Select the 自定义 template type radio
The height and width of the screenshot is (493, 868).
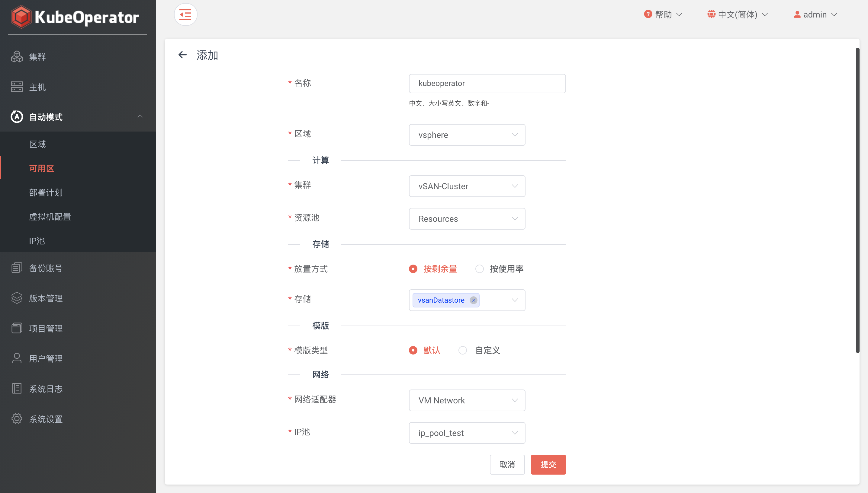[463, 350]
